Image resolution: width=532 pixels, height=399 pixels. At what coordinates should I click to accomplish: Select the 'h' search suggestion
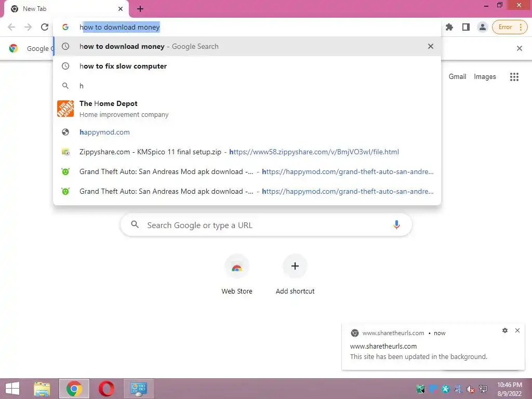pyautogui.click(x=247, y=86)
